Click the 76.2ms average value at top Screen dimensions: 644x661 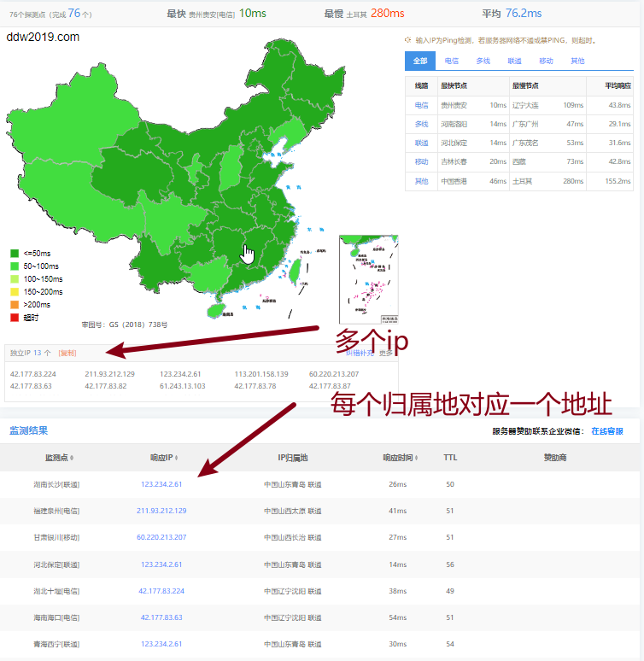tap(524, 14)
